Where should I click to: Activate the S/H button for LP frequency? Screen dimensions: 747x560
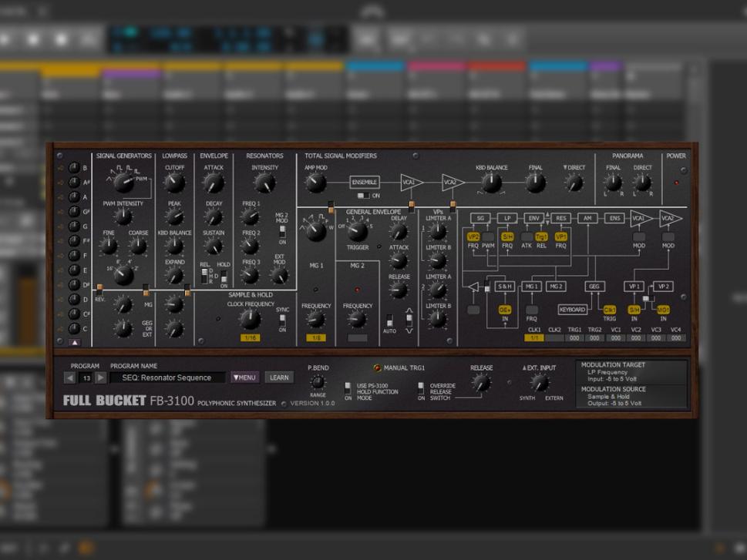[x=507, y=236]
